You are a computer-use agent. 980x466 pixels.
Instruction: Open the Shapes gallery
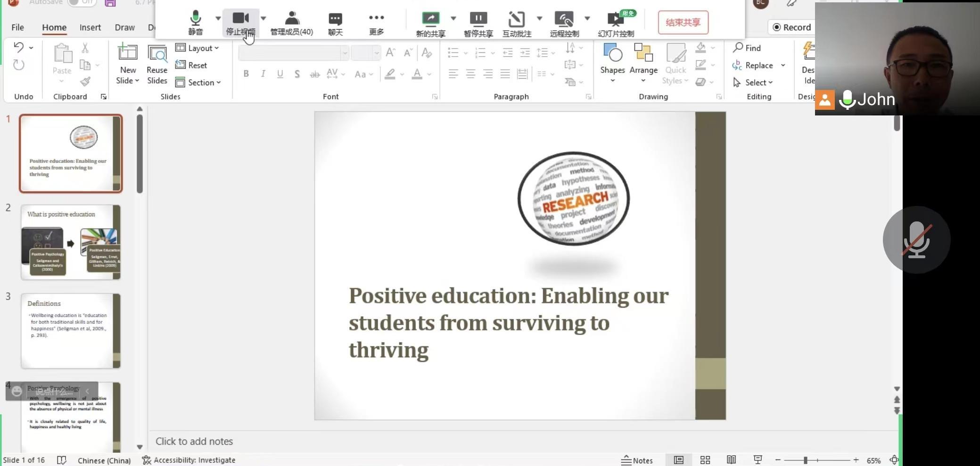(x=612, y=62)
